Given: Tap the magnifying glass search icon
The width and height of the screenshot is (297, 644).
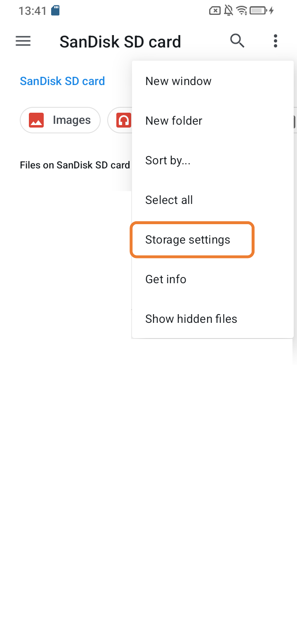Looking at the screenshot, I should pos(237,41).
